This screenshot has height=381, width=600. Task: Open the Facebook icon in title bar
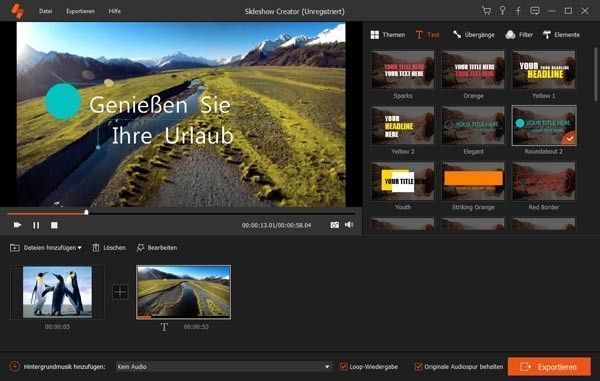[x=518, y=11]
